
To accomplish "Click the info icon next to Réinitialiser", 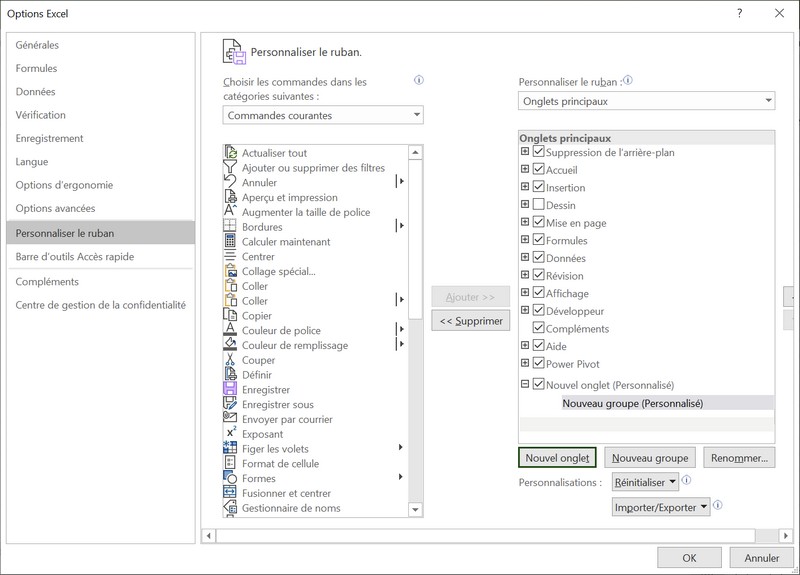I will pyautogui.click(x=687, y=481).
